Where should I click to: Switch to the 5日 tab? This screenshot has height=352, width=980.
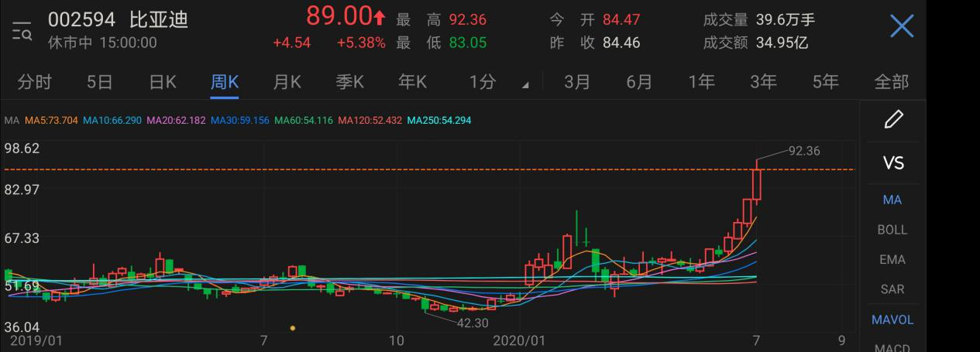(x=99, y=82)
